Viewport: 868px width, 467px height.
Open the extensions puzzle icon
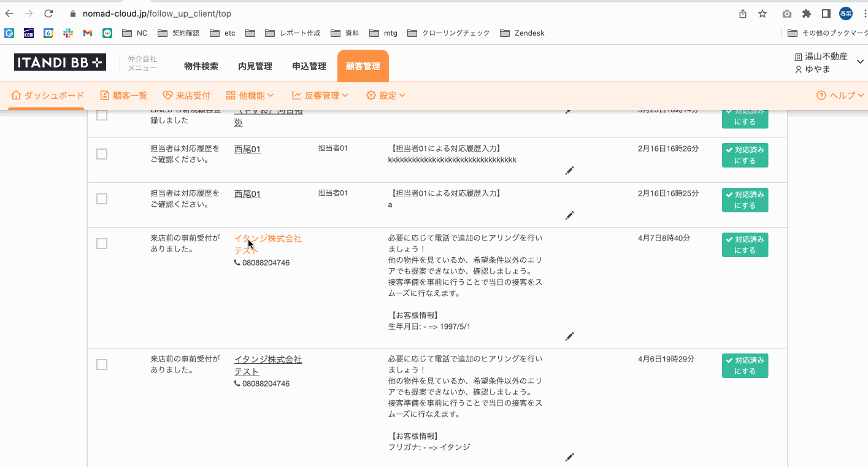[x=807, y=14]
